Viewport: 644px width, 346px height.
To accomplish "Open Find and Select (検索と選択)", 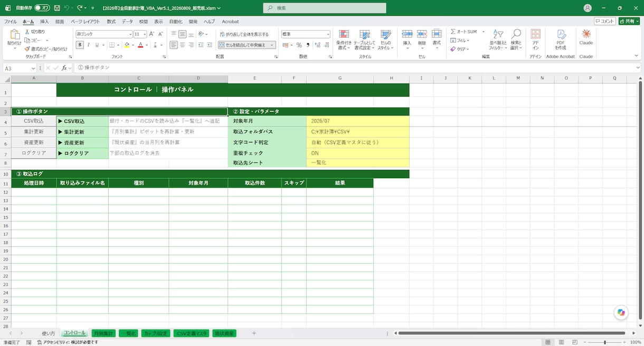I will 516,39.
